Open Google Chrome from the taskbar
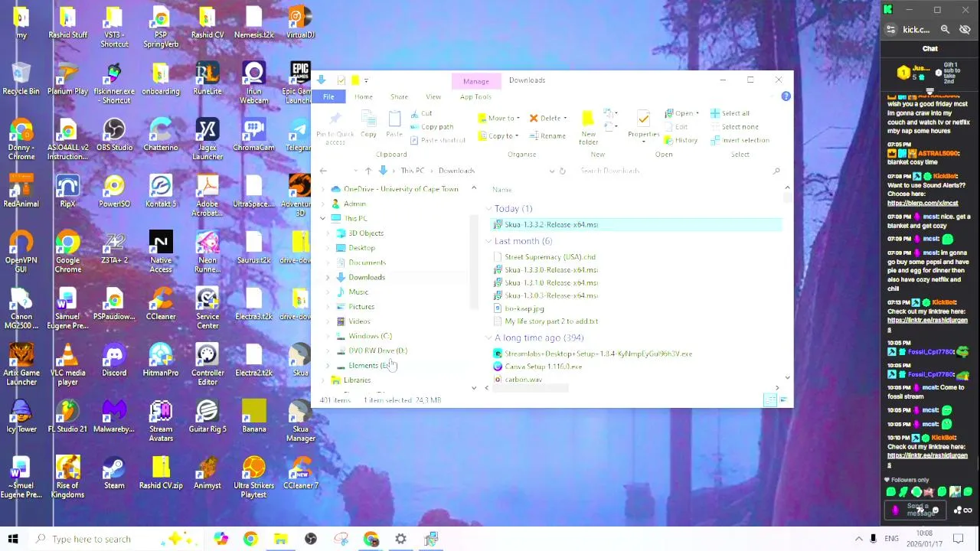The image size is (980, 551). [x=250, y=539]
